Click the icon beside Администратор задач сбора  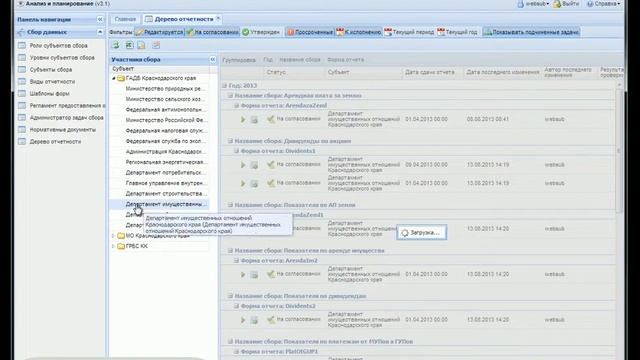(x=22, y=118)
